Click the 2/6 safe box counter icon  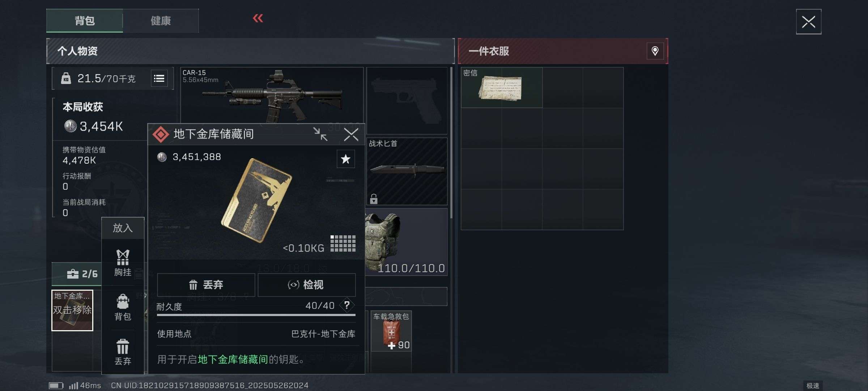click(x=82, y=274)
